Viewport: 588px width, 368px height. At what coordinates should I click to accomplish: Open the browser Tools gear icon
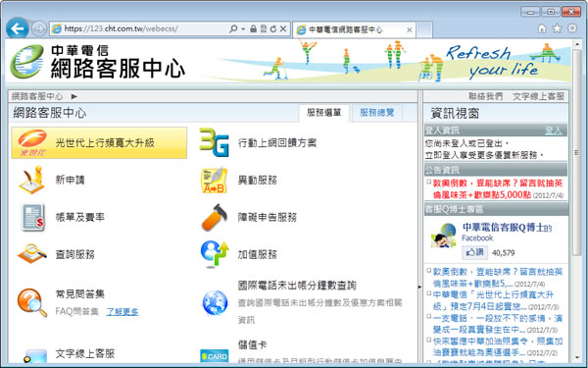point(572,28)
